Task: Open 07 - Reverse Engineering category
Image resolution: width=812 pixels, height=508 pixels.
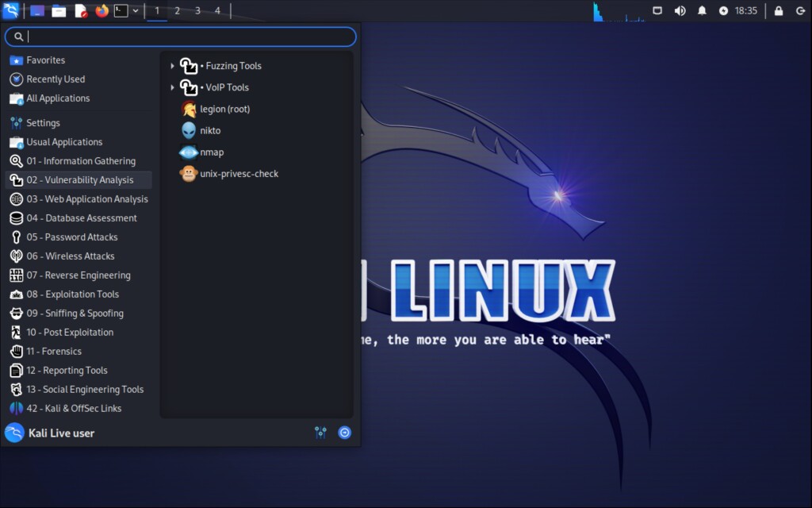Action: coord(79,275)
